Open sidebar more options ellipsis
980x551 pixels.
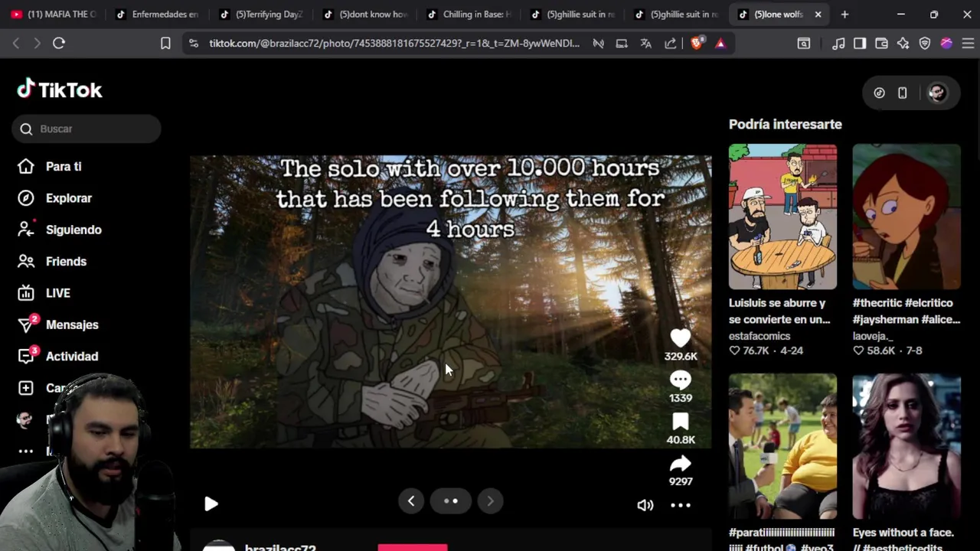[x=25, y=452]
